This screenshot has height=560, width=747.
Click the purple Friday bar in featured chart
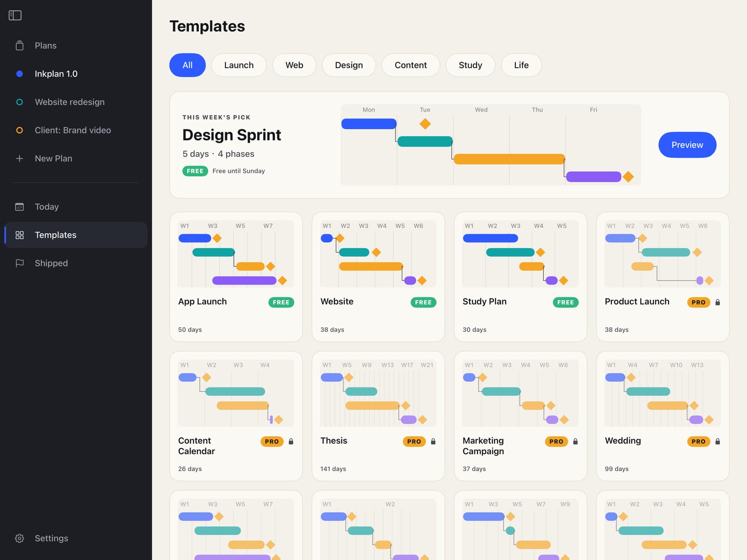pos(593,177)
